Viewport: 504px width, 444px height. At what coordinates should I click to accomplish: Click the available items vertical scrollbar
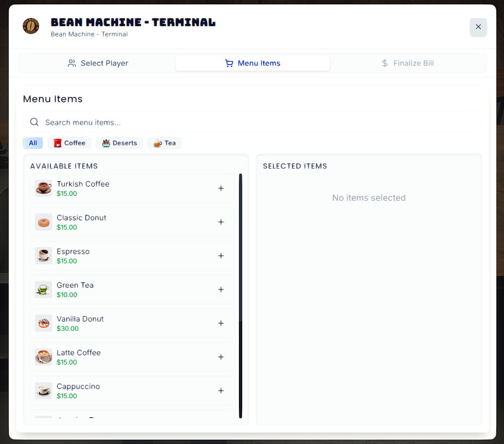tap(241, 295)
